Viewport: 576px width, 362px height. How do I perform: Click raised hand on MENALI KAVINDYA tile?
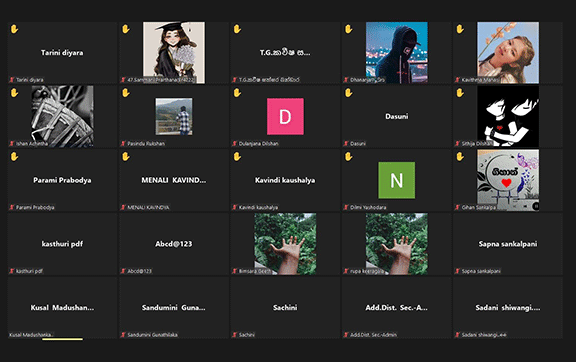126,157
